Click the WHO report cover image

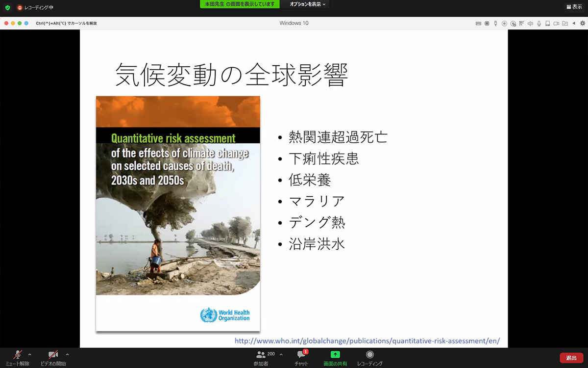[x=178, y=213]
